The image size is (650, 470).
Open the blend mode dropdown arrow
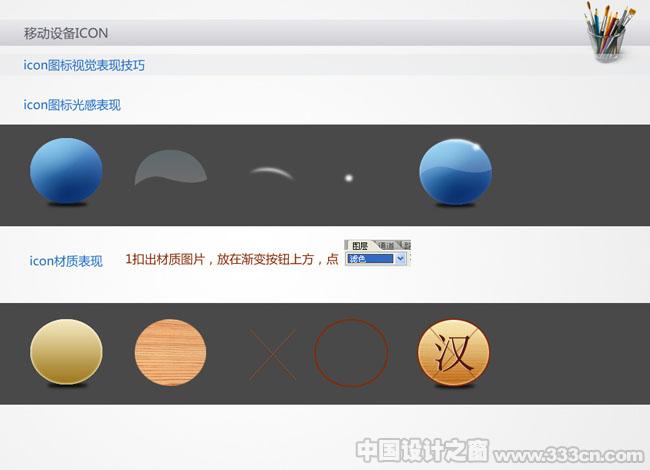tap(400, 259)
